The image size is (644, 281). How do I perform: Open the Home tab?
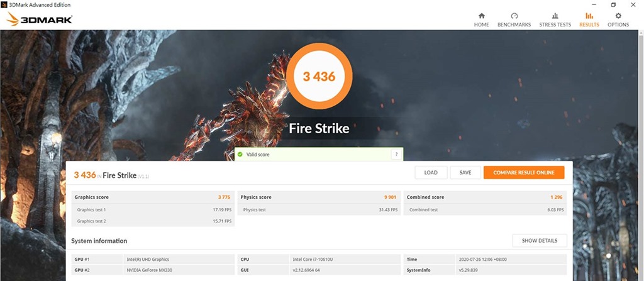click(x=481, y=19)
